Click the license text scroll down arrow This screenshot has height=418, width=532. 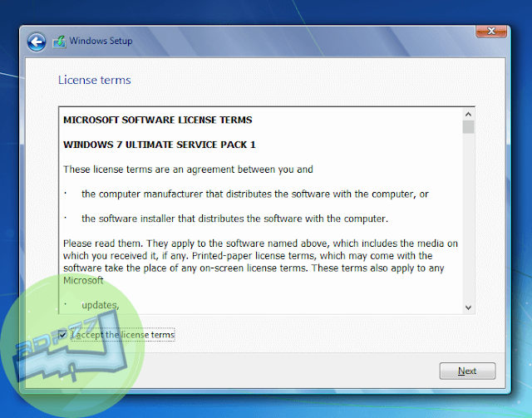tap(468, 307)
